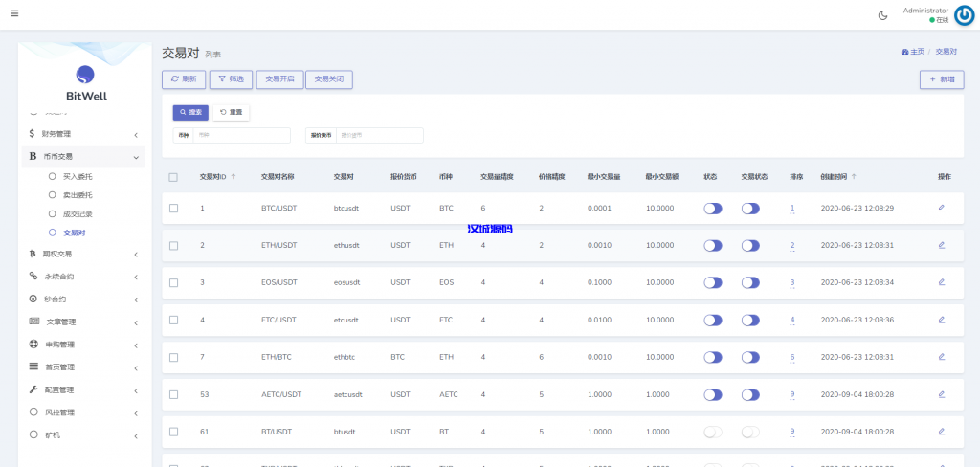This screenshot has height=467, width=980.
Task: Check the checkbox for ETH/USDT row
Action: coord(173,246)
